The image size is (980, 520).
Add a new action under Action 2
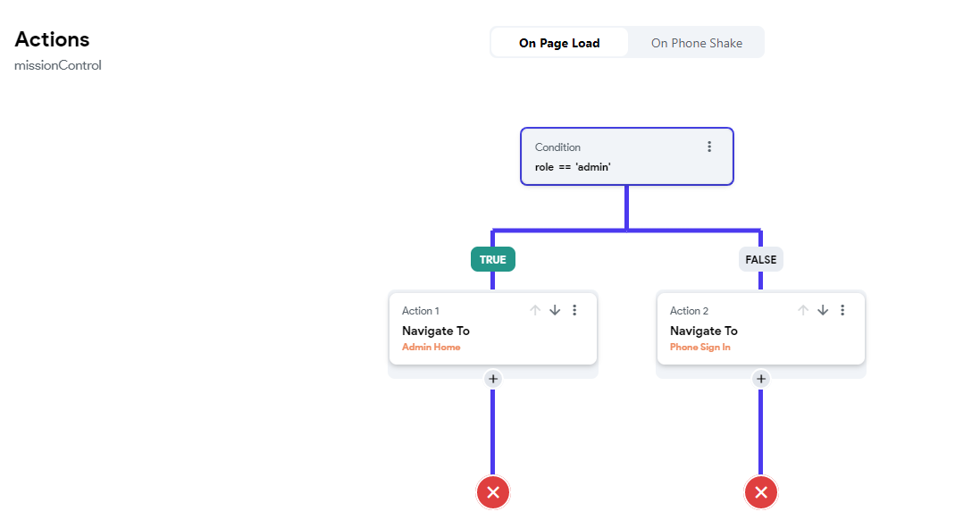760,379
